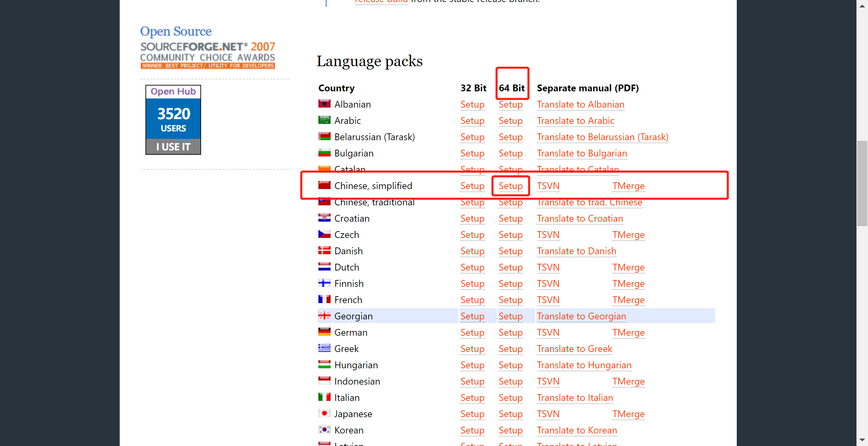Download 64 Bit Setup for Italian

coord(511,398)
